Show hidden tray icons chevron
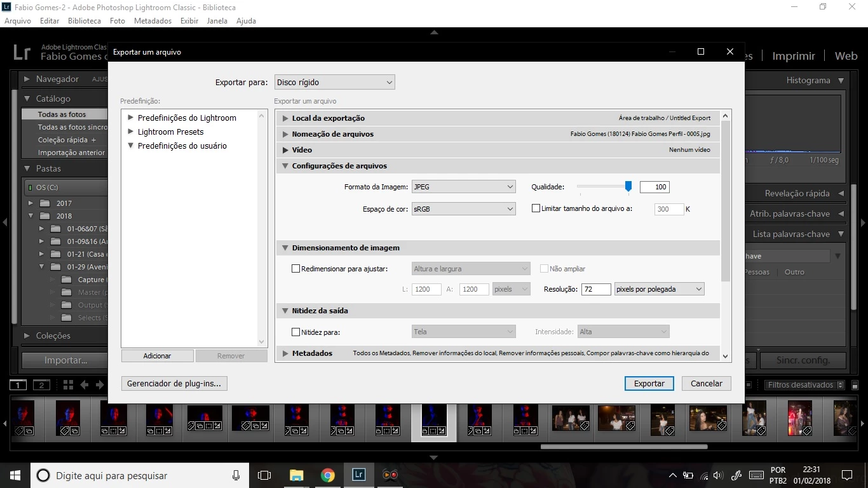This screenshot has width=868, height=488. (673, 475)
